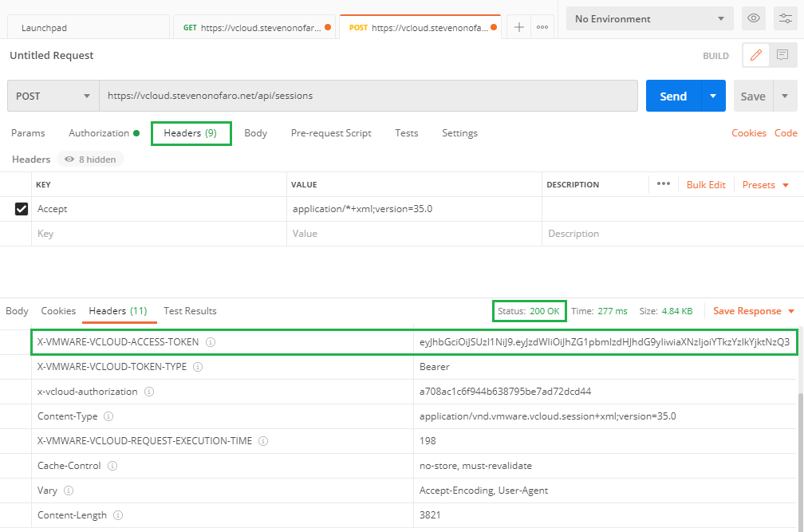
Task: Open the Send button dropdown arrow
Action: [713, 96]
